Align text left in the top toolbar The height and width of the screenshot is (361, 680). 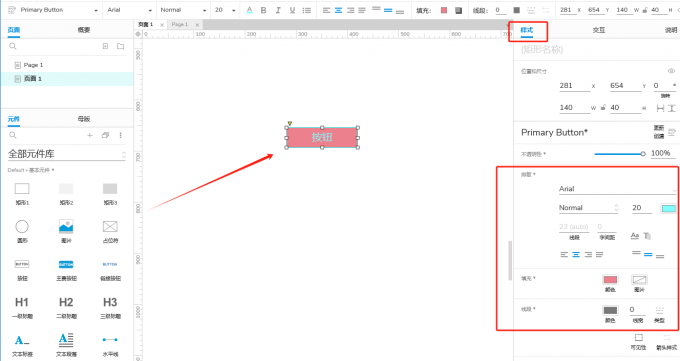click(x=327, y=10)
